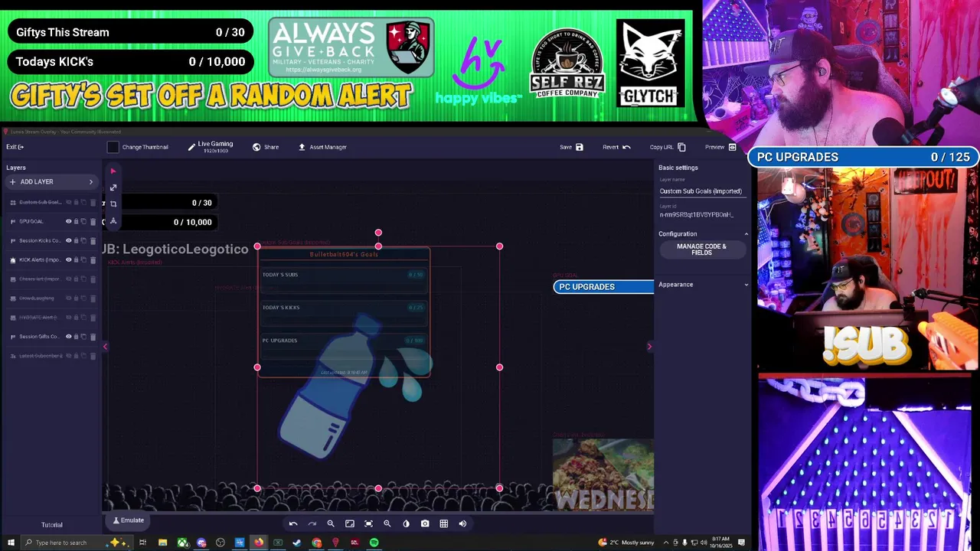The width and height of the screenshot is (980, 551).
Task: Click Exit in the top bar
Action: (x=15, y=147)
